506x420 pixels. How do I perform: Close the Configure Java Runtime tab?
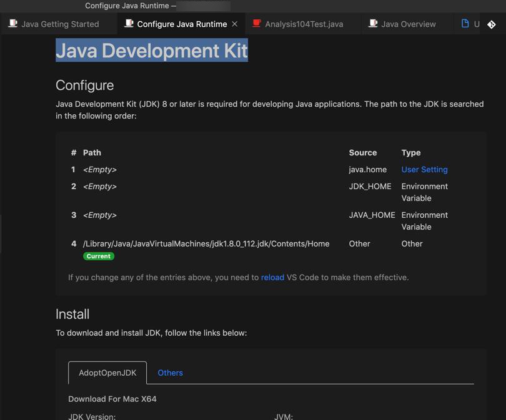(x=235, y=24)
